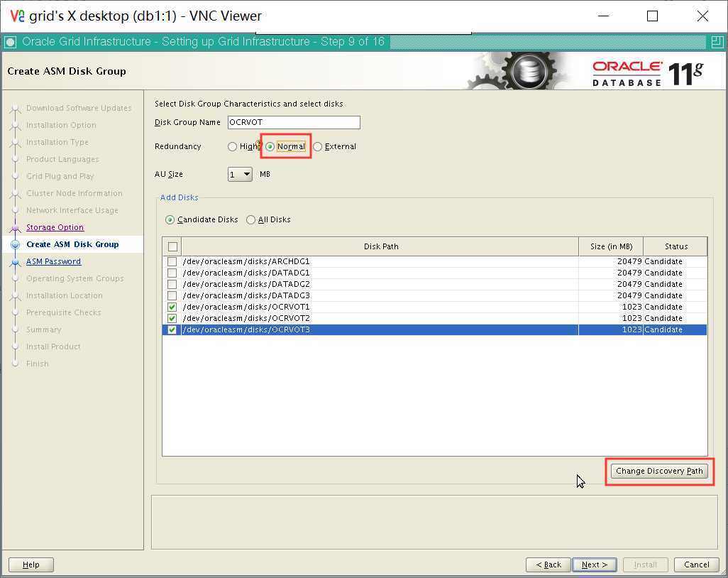The image size is (728, 578).
Task: Open the ASM Password step link
Action: point(53,261)
